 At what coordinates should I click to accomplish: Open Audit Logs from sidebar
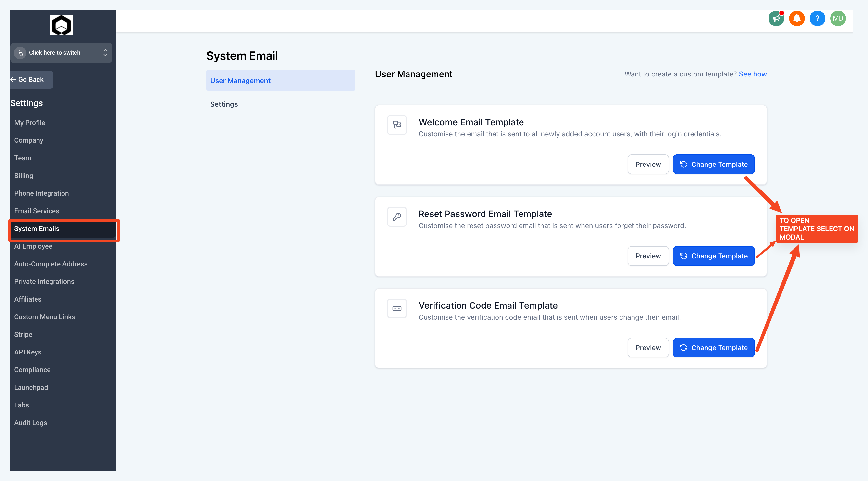pos(30,423)
